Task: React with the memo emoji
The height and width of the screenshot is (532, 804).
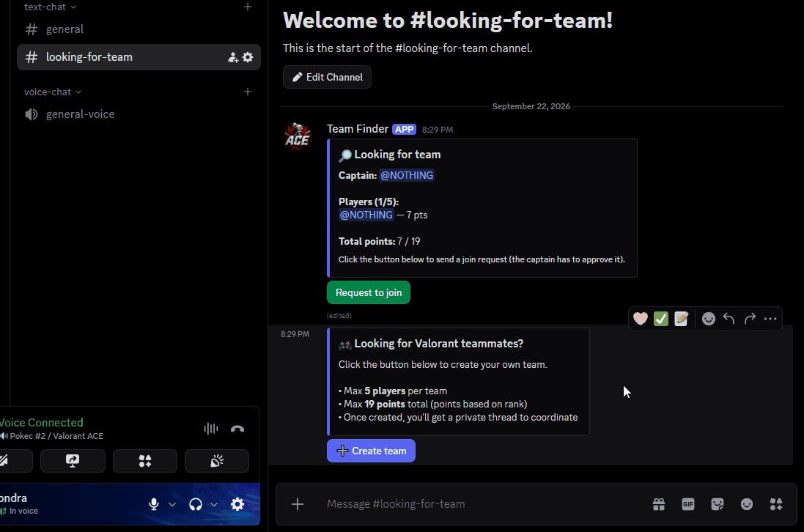Action: pyautogui.click(x=682, y=319)
